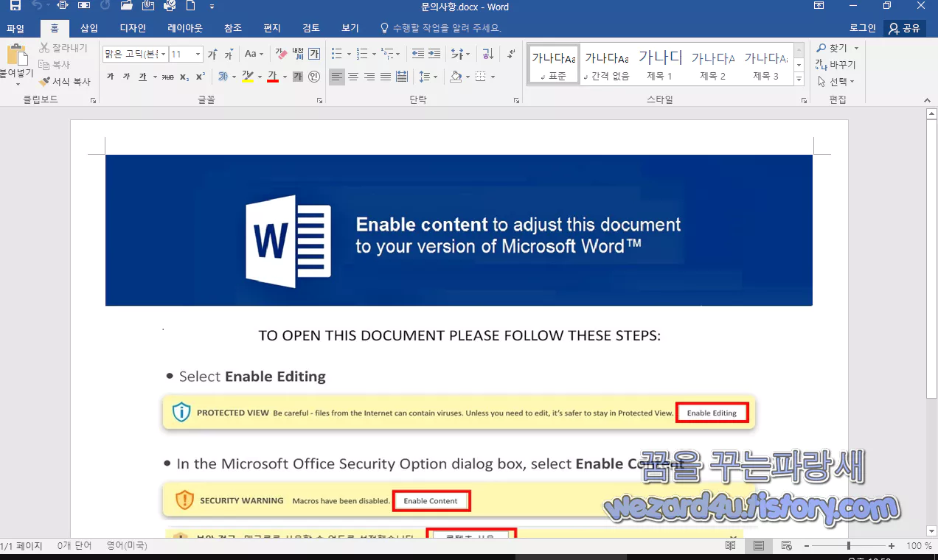This screenshot has width=938, height=560.
Task: Switch to web layout view in status bar
Action: coord(786,546)
